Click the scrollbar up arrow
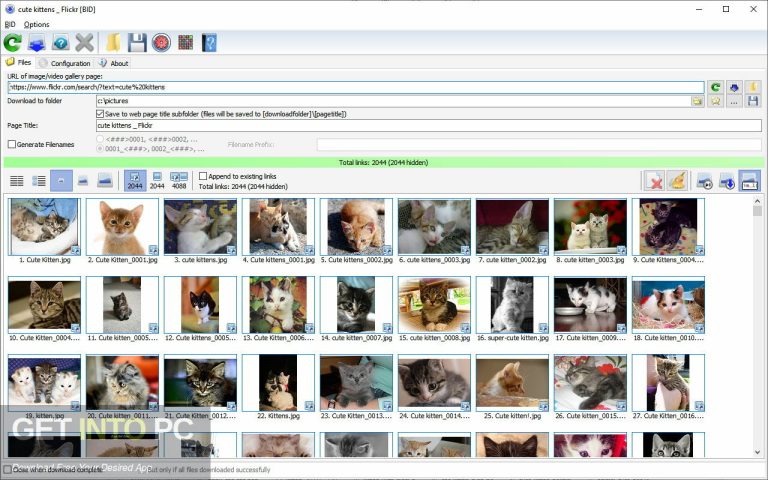 (x=757, y=200)
